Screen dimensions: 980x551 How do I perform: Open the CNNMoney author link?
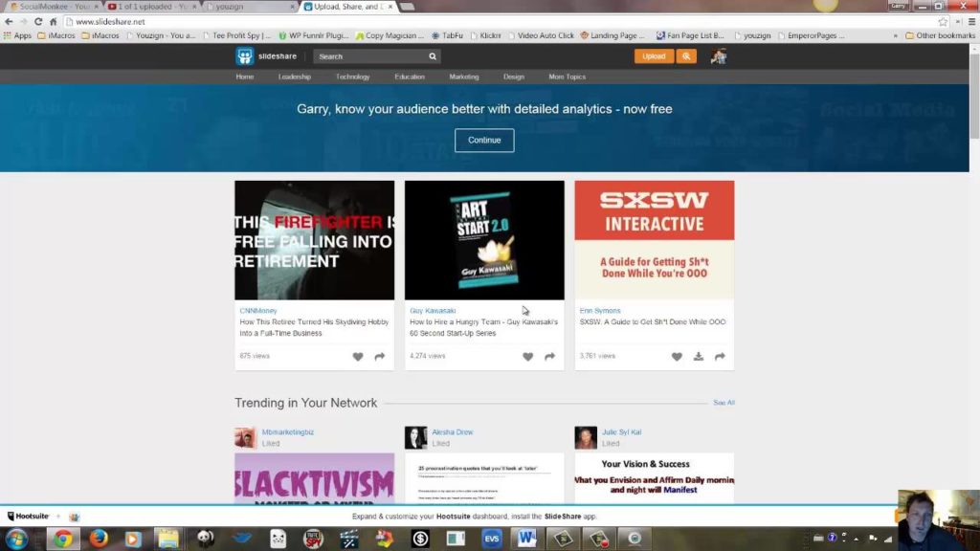tap(258, 311)
